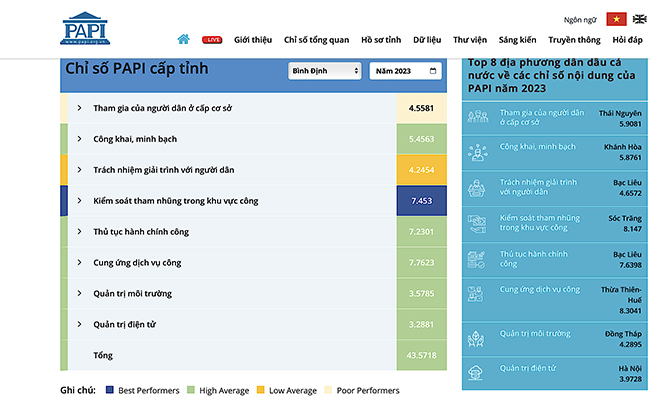Image resolution: width=650 pixels, height=409 pixels.
Task: Expand Kiểm soát tham nhũng row
Action: click(x=79, y=201)
